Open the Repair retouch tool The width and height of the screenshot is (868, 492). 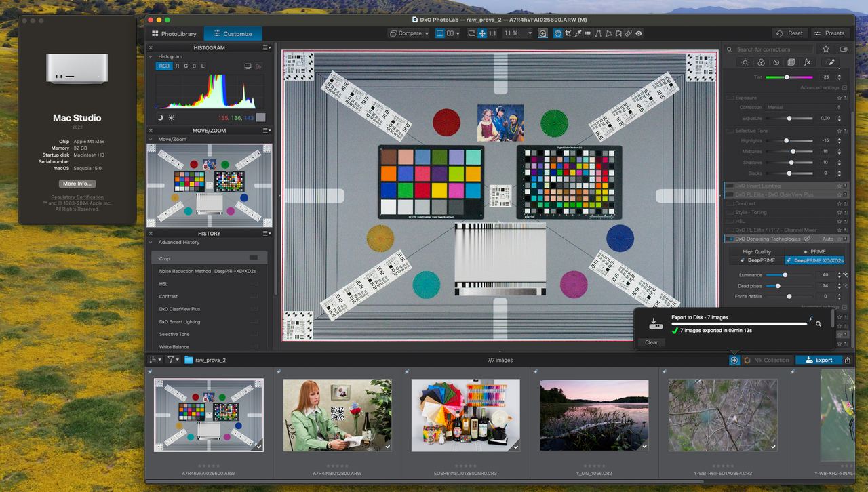coord(628,33)
